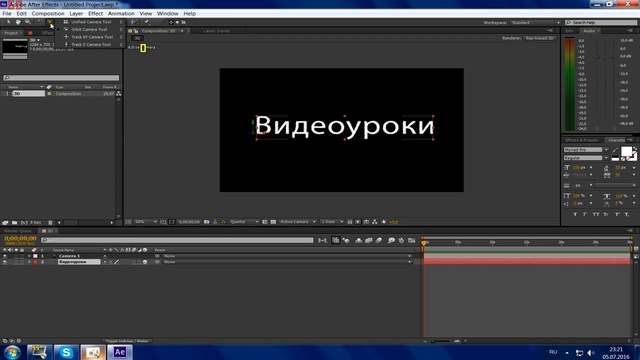Open parent dropdown for Camera 1 layer
Viewport: 640px width, 360px height.
coord(287,256)
